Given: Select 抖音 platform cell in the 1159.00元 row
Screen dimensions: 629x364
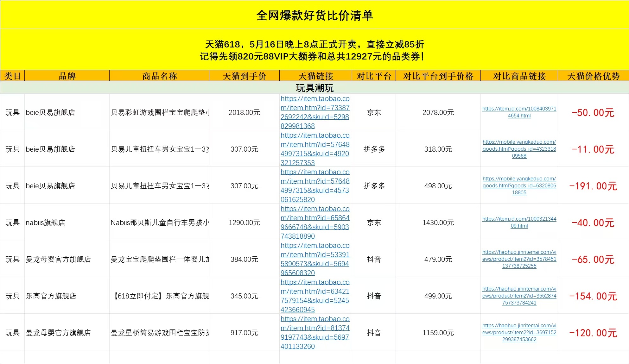Looking at the screenshot, I should click(374, 333).
